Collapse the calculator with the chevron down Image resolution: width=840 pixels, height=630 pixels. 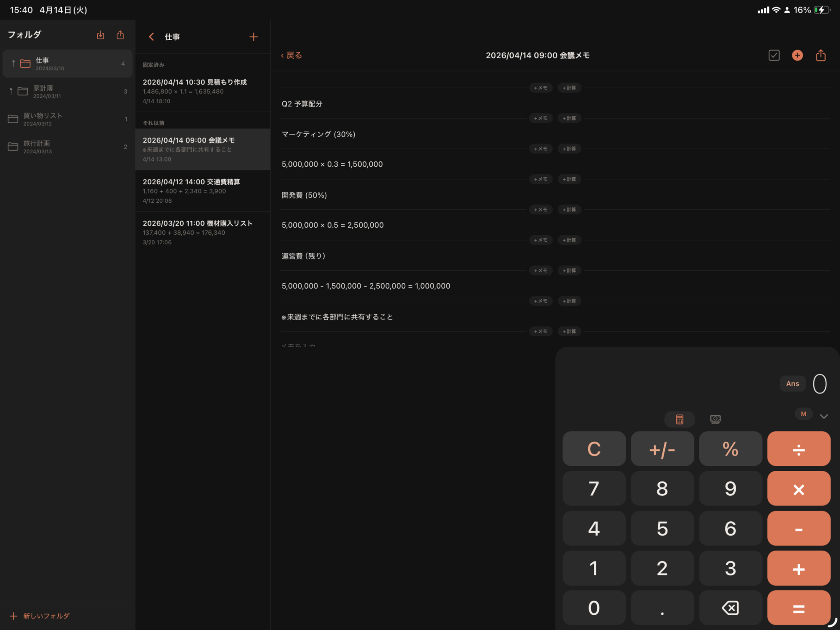823,416
